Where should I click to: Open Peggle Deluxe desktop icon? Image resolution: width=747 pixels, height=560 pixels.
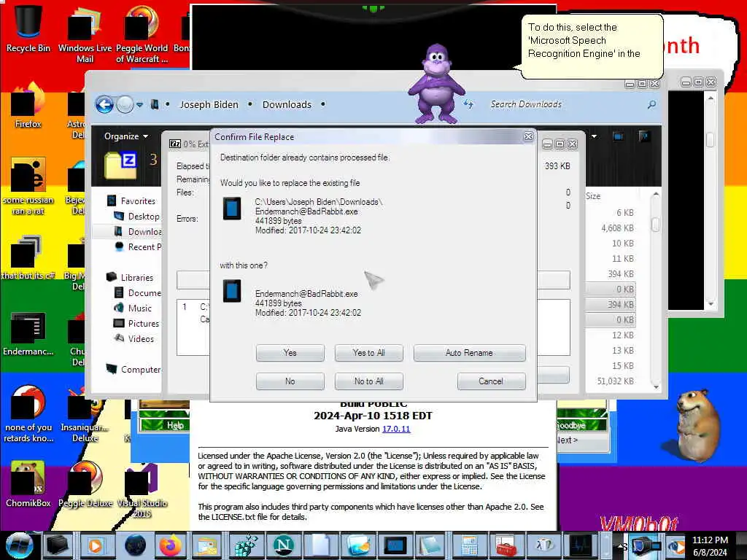[85, 484]
